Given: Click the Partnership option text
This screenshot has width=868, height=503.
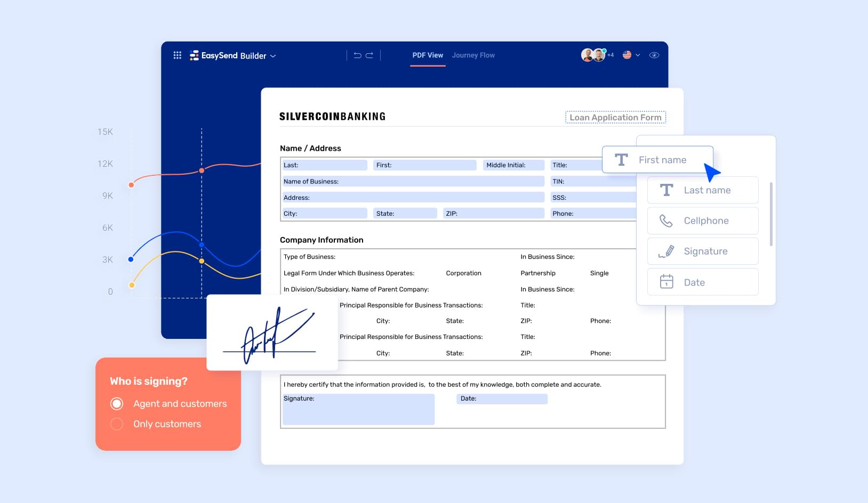Looking at the screenshot, I should coord(538,273).
